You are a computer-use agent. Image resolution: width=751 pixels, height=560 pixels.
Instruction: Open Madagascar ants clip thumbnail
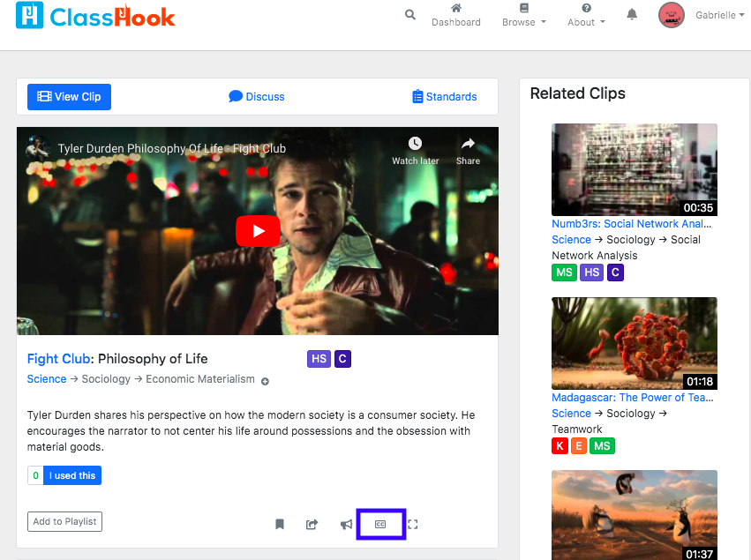pos(635,343)
